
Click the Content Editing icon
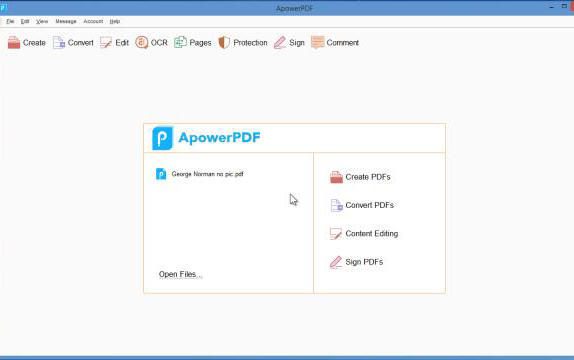(x=336, y=234)
